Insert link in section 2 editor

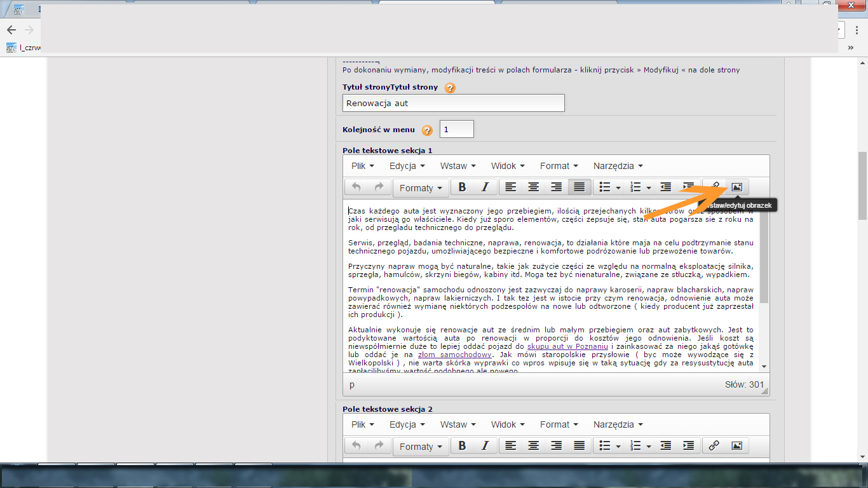tap(714, 446)
